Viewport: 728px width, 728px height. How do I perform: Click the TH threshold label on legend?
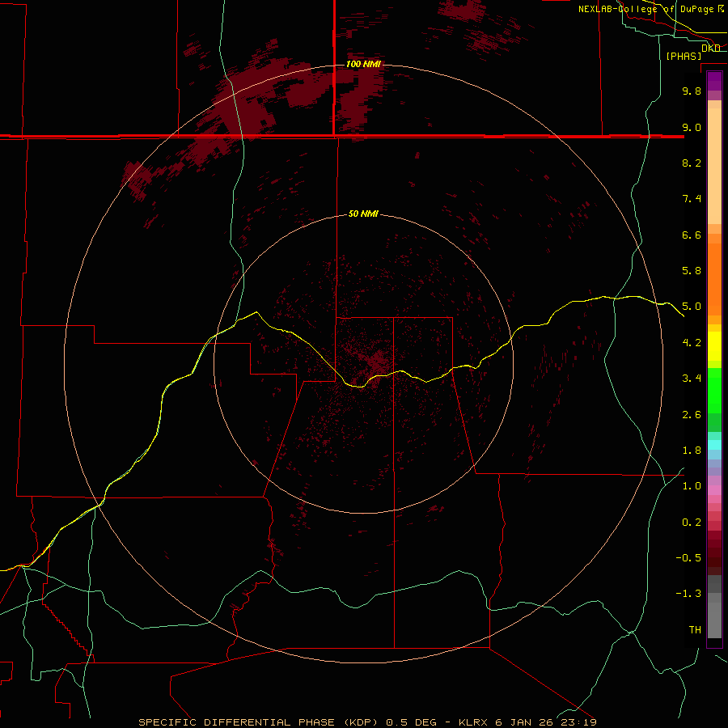click(x=695, y=630)
